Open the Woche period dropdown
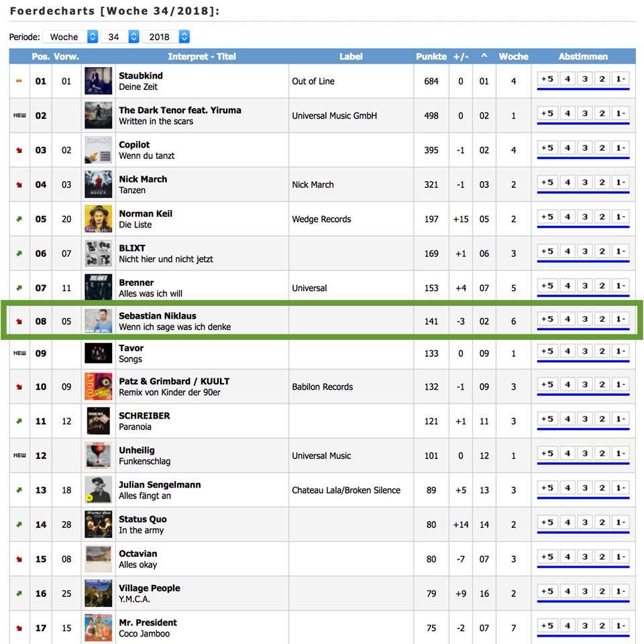The width and height of the screenshot is (644, 644). pos(70,37)
